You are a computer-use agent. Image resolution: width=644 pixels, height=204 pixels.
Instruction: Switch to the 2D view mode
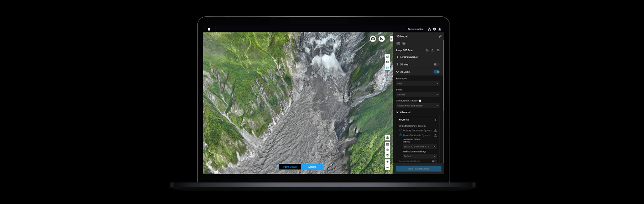387,62
